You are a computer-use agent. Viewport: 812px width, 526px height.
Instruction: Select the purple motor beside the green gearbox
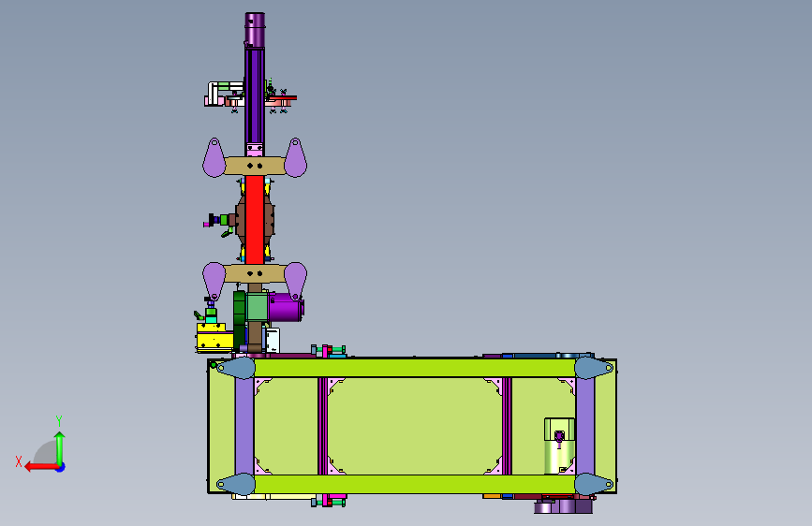click(286, 307)
